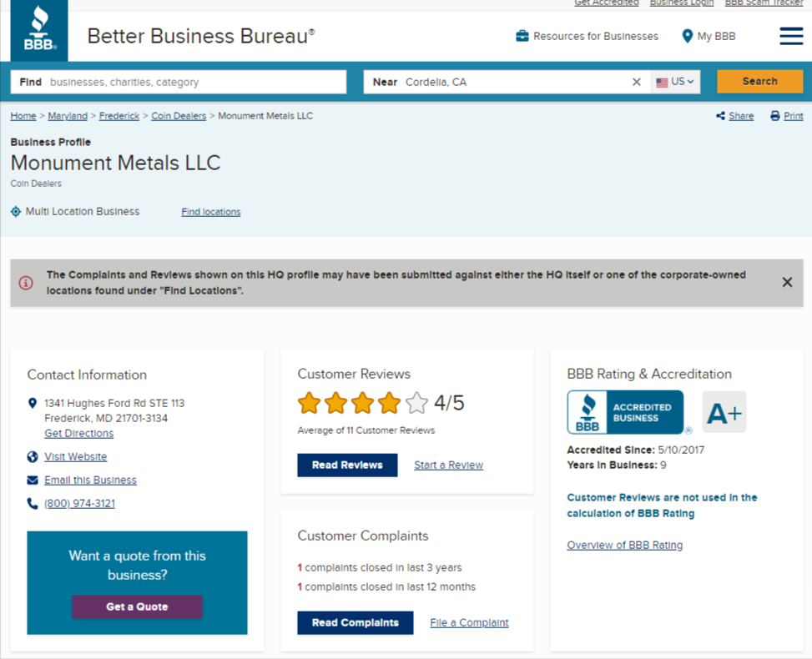Click the globe website icon

click(32, 456)
